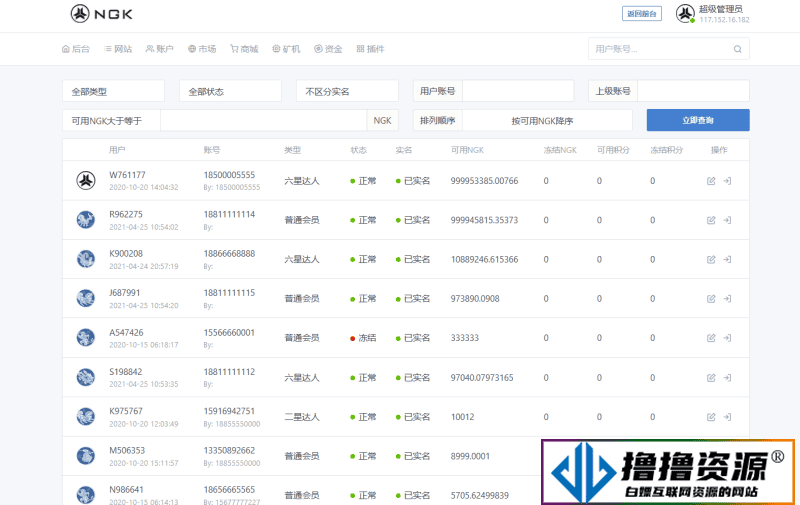Click username W761177
This screenshot has width=800, height=505.
pyautogui.click(x=127, y=175)
